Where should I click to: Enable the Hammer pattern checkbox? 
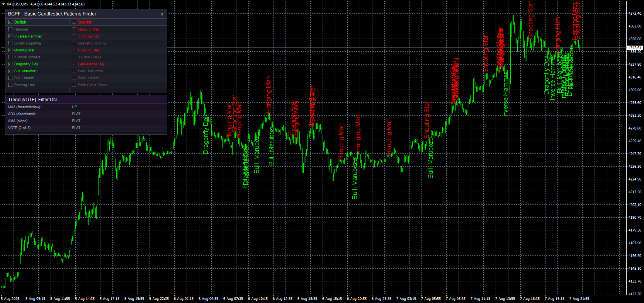pyautogui.click(x=10, y=29)
